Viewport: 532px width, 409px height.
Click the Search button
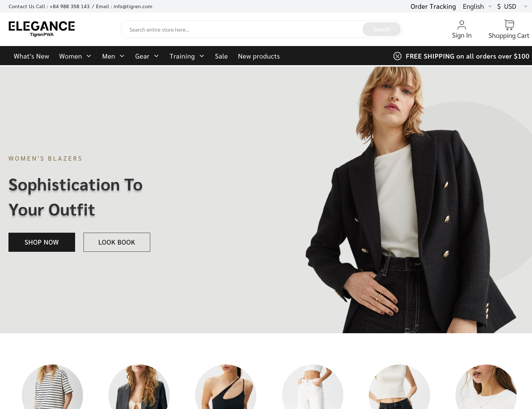[x=381, y=29]
